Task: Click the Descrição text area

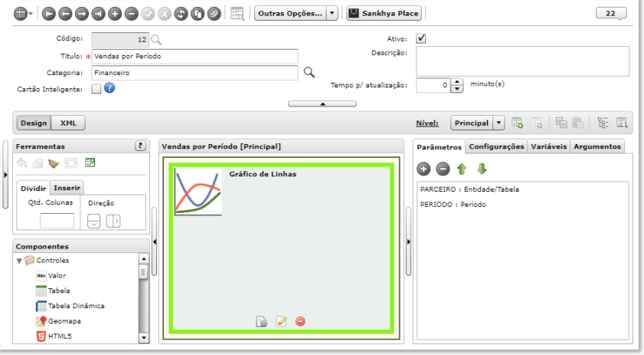Action: pyautogui.click(x=522, y=61)
